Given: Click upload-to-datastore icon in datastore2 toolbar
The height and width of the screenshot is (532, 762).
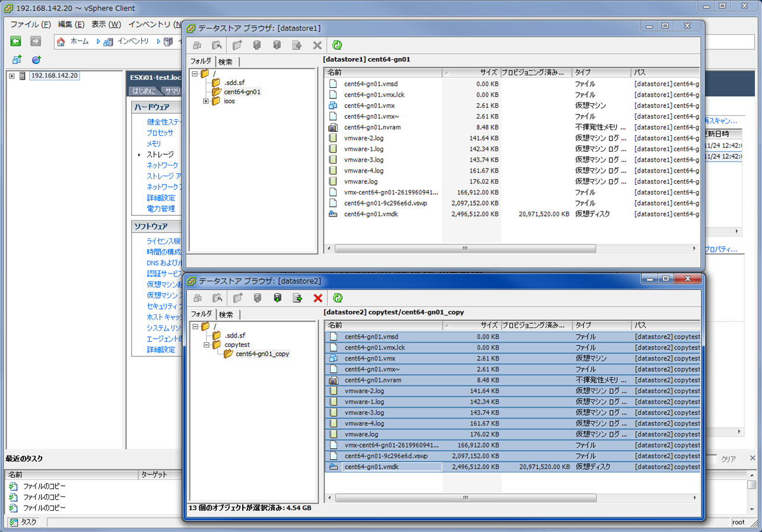Looking at the screenshot, I should coord(257,298).
